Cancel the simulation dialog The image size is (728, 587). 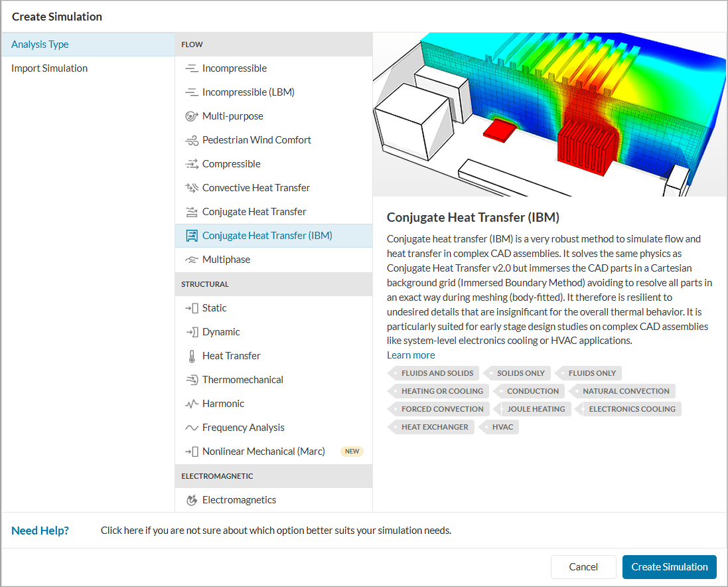[583, 567]
